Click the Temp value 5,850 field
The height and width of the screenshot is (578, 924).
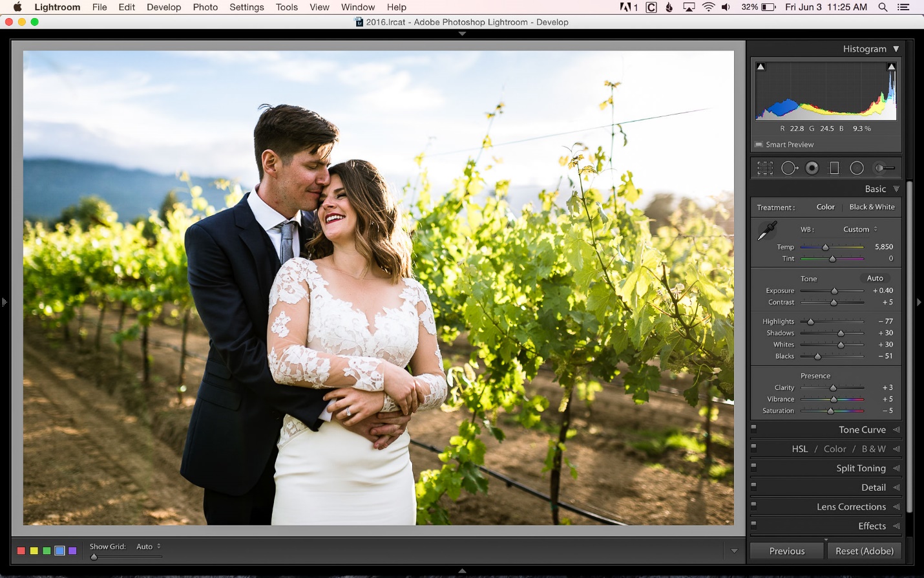(x=883, y=247)
